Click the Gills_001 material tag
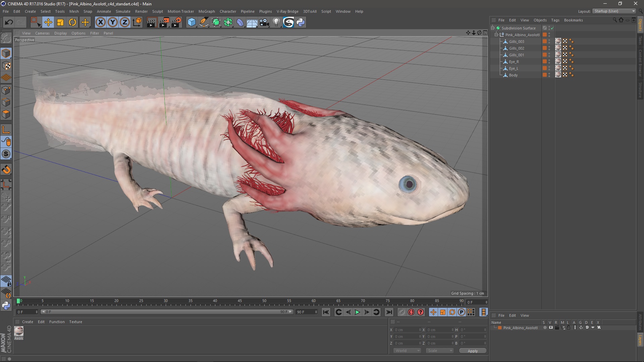644x362 pixels. pos(558,55)
